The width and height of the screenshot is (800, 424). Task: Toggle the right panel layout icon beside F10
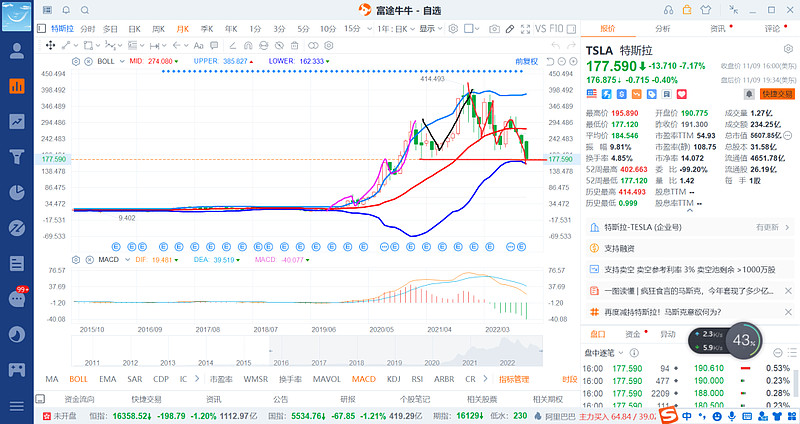click(x=571, y=29)
